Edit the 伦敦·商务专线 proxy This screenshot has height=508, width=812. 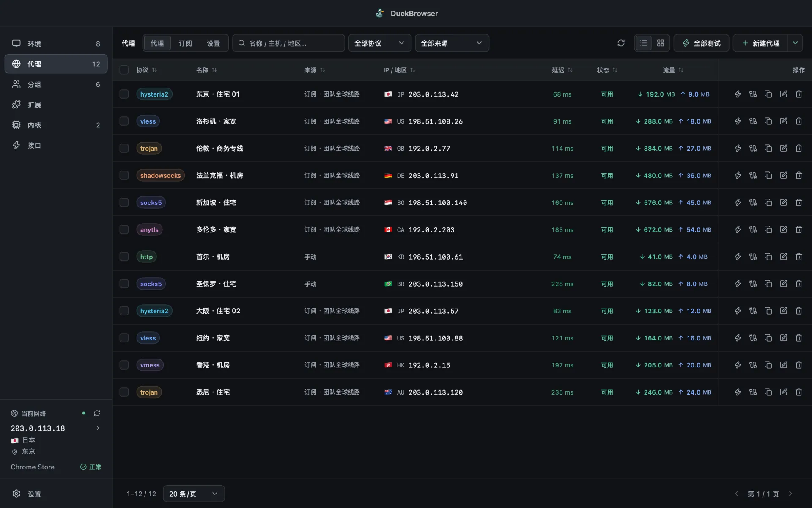[783, 148]
